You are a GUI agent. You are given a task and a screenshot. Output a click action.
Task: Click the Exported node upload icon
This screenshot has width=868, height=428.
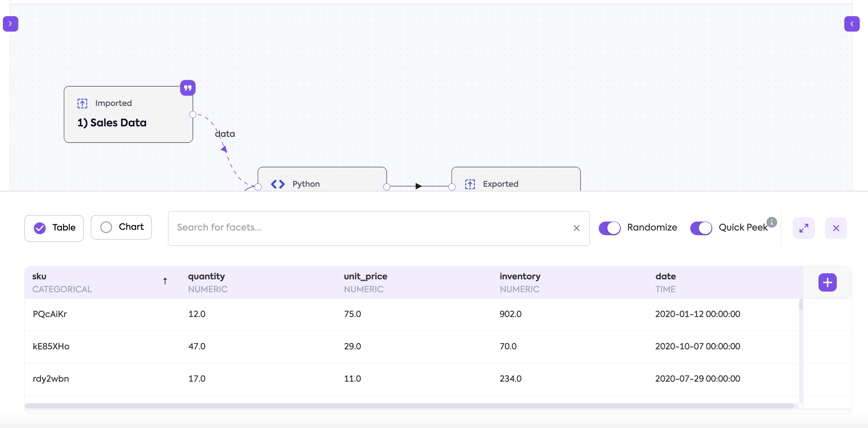470,184
